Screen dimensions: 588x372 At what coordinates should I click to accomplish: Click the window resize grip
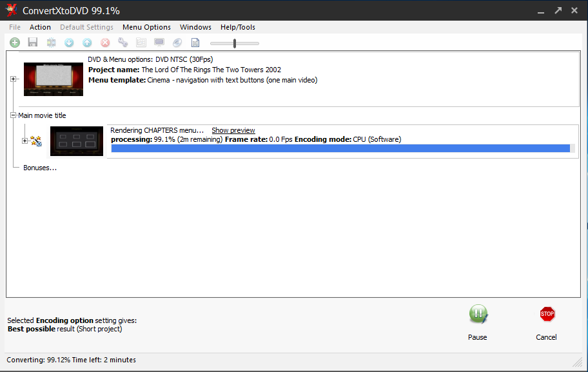click(578, 362)
